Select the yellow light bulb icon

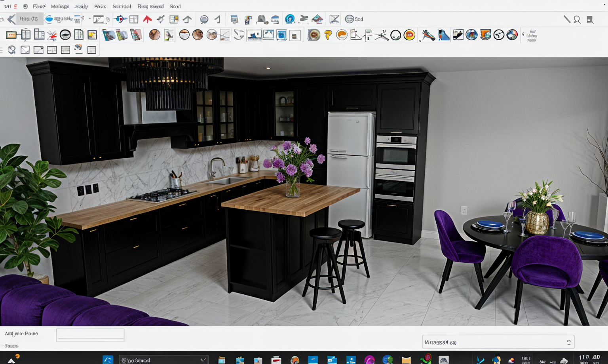tap(328, 35)
